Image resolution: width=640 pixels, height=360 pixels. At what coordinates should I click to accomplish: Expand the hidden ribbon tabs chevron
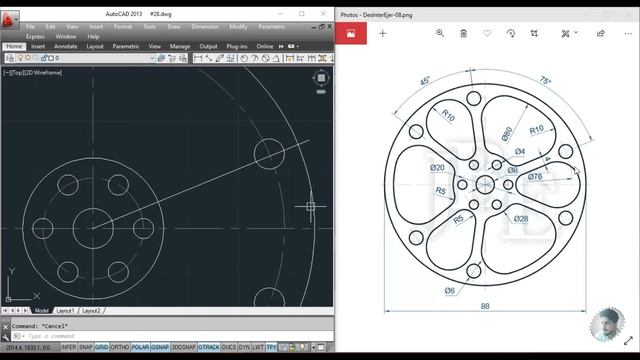click(x=281, y=46)
